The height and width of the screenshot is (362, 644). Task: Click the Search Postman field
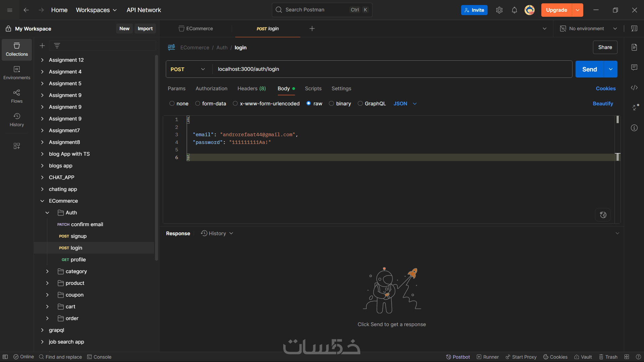322,10
